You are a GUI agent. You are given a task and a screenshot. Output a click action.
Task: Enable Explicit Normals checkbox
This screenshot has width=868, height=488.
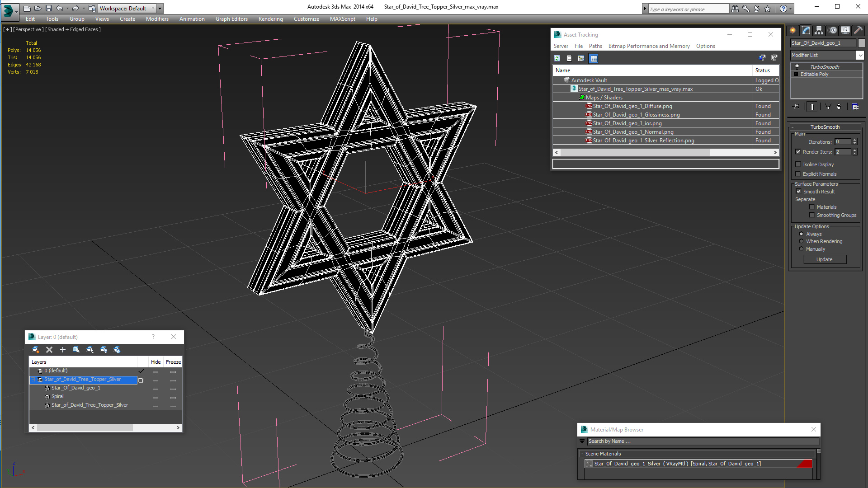click(x=798, y=174)
